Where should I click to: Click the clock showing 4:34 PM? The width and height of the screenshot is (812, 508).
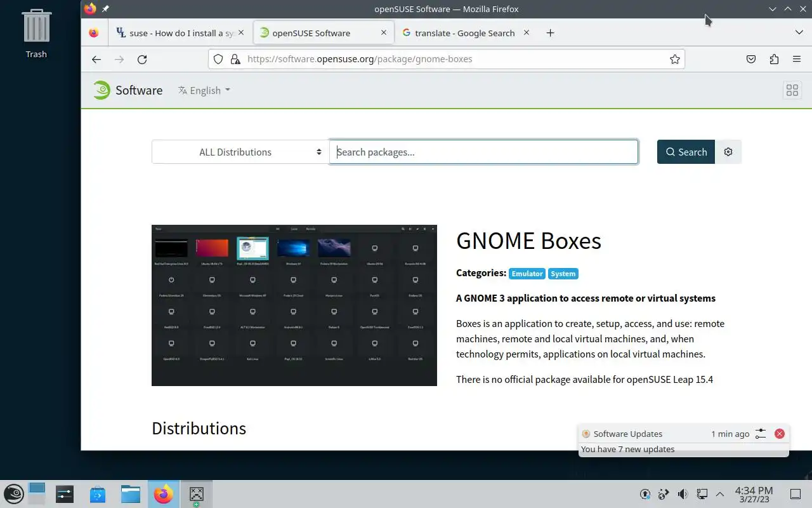pyautogui.click(x=754, y=494)
